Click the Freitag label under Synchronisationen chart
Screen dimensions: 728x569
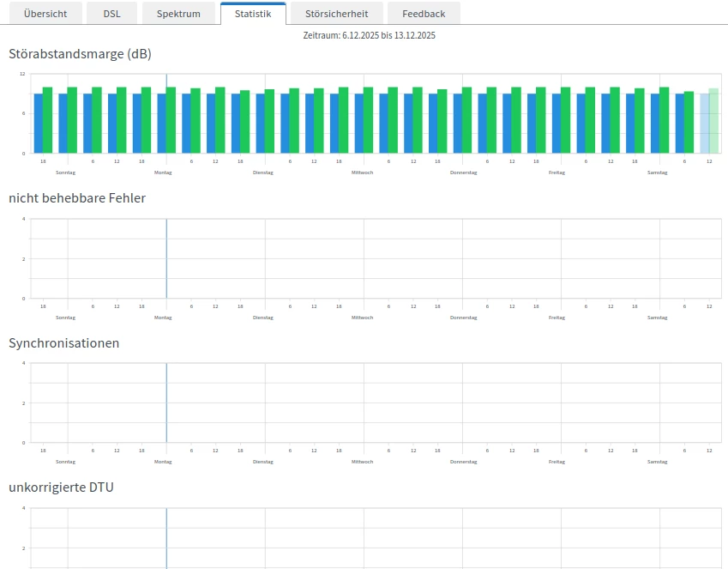point(557,462)
